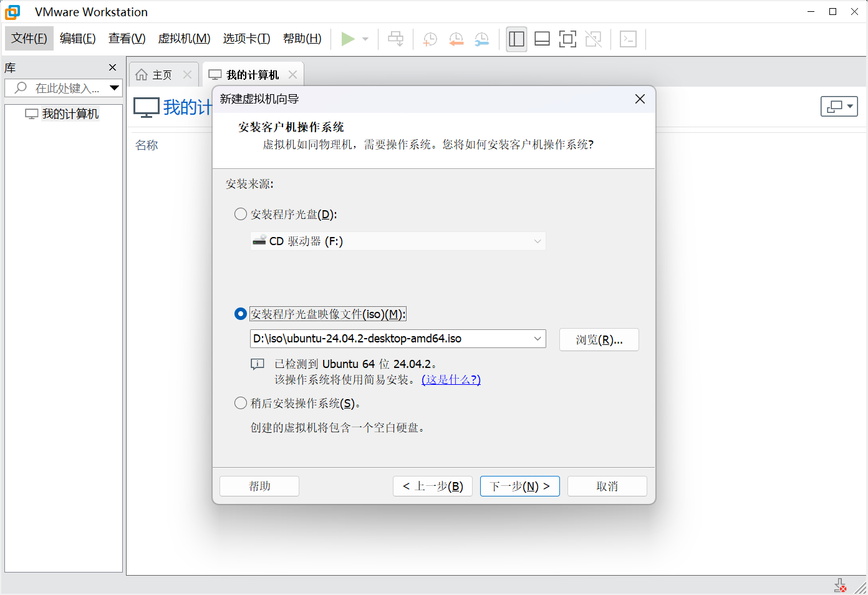Click the 浏览(R)... button
This screenshot has height=595, width=868.
(599, 340)
